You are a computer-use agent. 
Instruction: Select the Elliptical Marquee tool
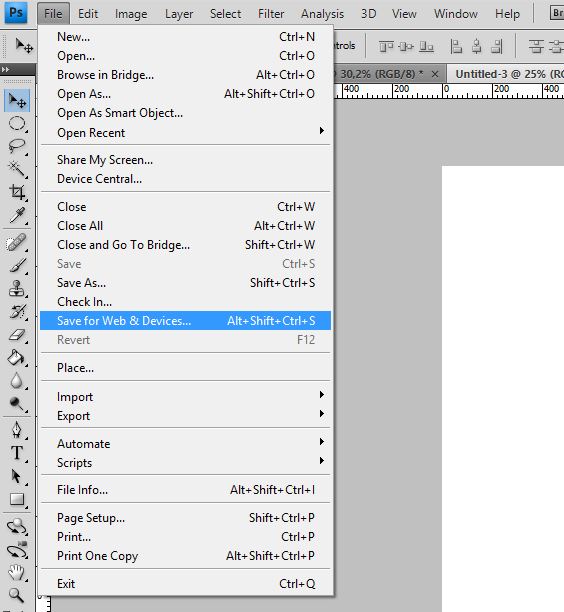pos(17,123)
